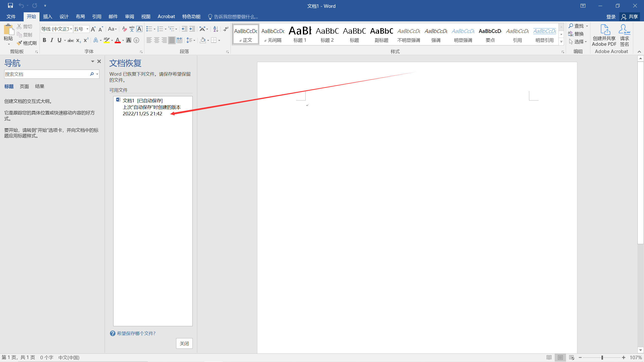Click the 'Which file to save' help link

coord(136,333)
